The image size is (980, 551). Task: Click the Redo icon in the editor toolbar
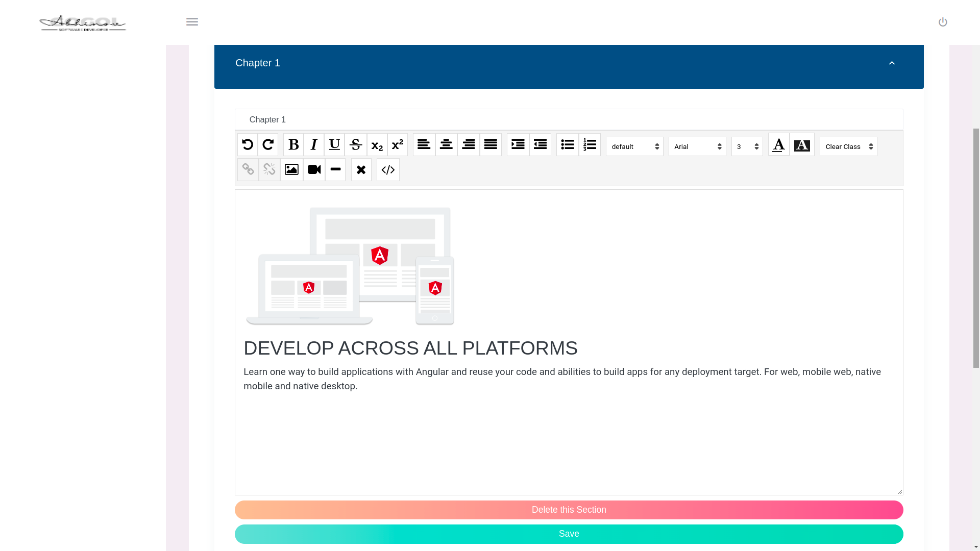(x=268, y=145)
